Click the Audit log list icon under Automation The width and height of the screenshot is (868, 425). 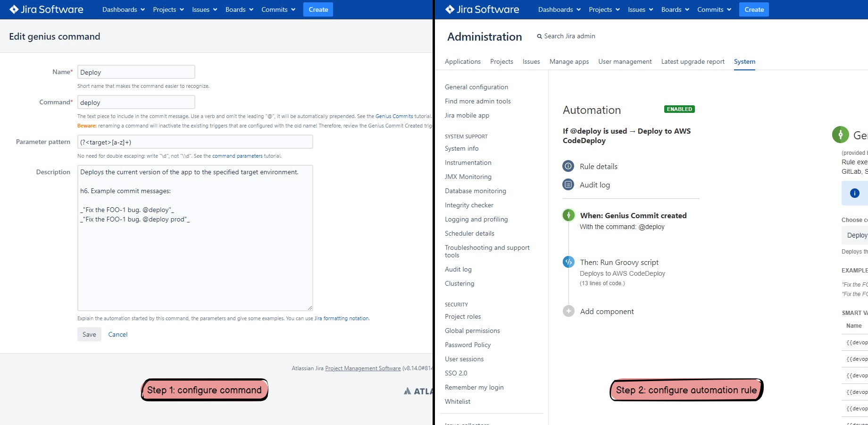pos(568,185)
